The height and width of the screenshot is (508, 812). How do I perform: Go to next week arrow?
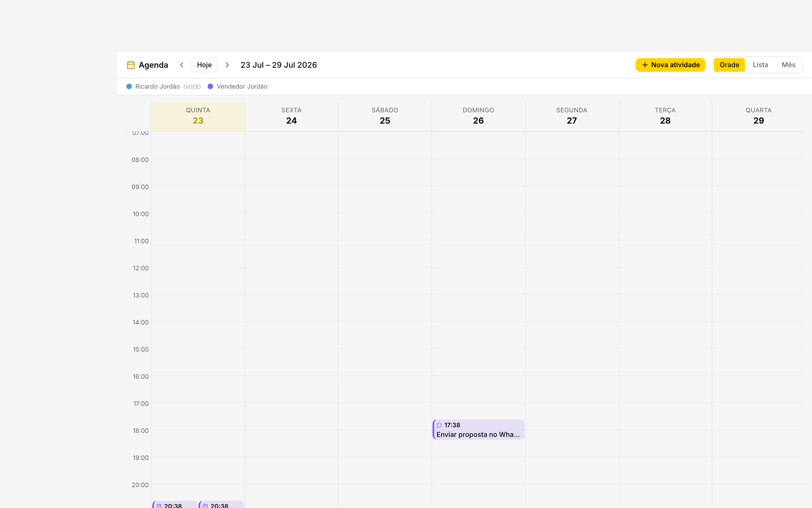coord(227,65)
